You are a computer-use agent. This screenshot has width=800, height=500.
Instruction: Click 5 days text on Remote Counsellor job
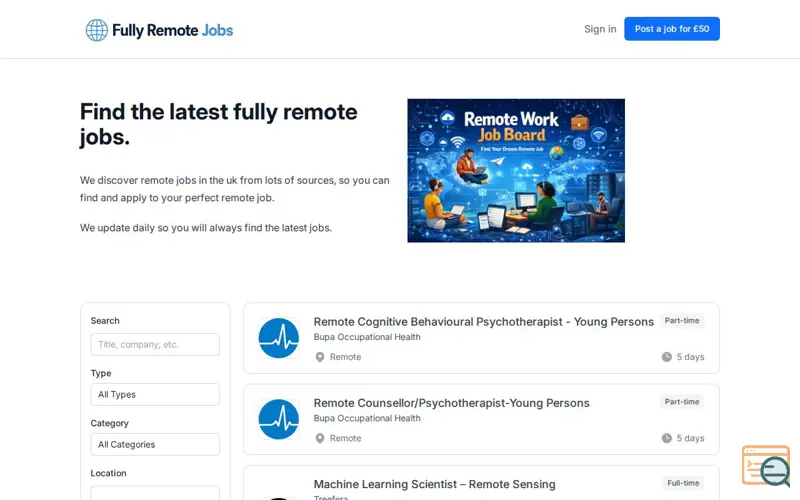(690, 438)
